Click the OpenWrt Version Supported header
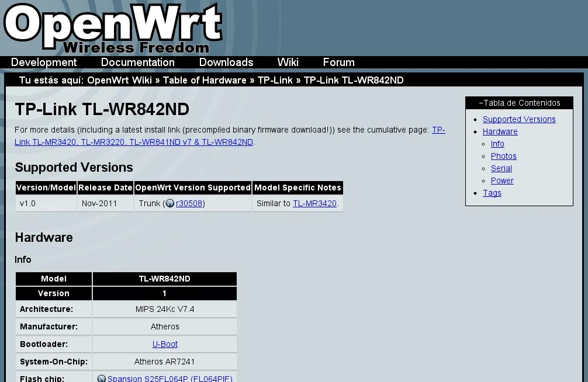The height and width of the screenshot is (382, 588). [193, 187]
